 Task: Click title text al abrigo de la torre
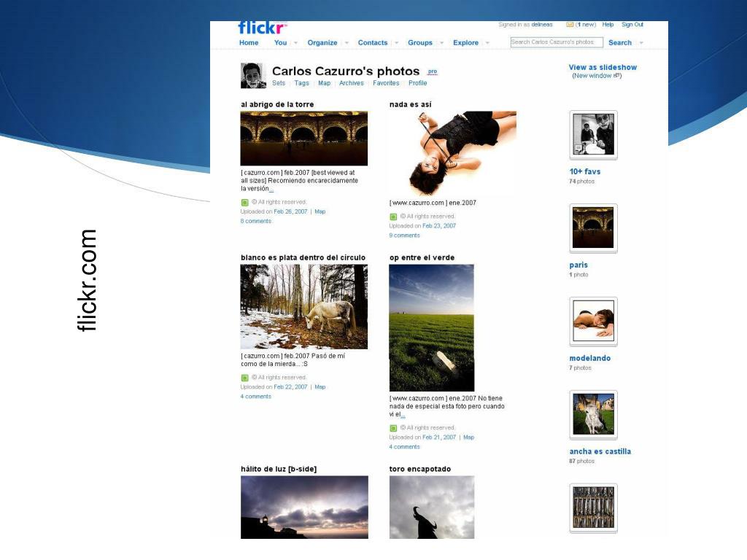(277, 105)
